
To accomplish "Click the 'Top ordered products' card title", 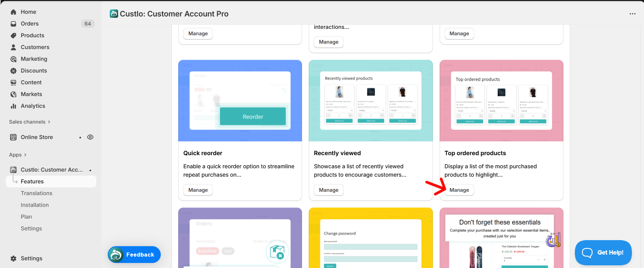I will point(475,153).
